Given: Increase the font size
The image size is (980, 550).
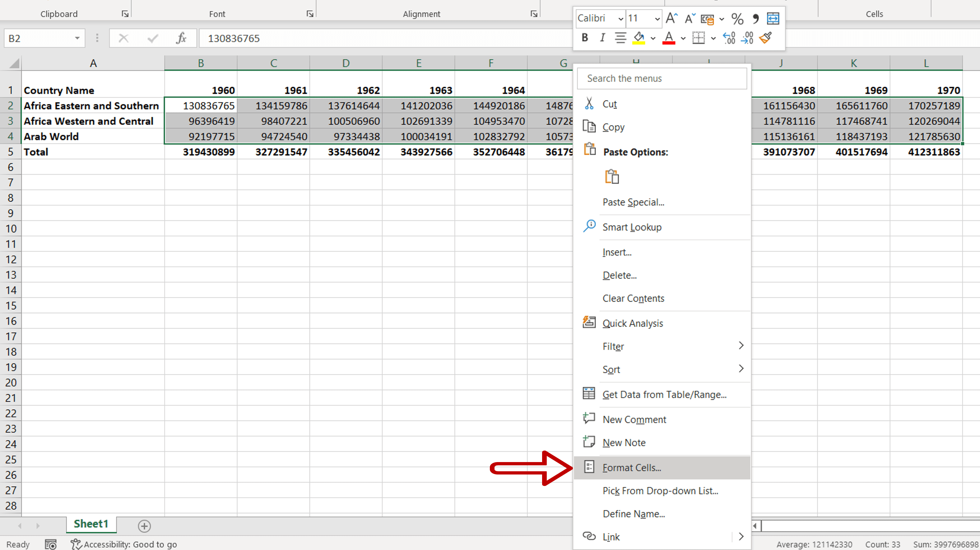Looking at the screenshot, I should coord(671,17).
